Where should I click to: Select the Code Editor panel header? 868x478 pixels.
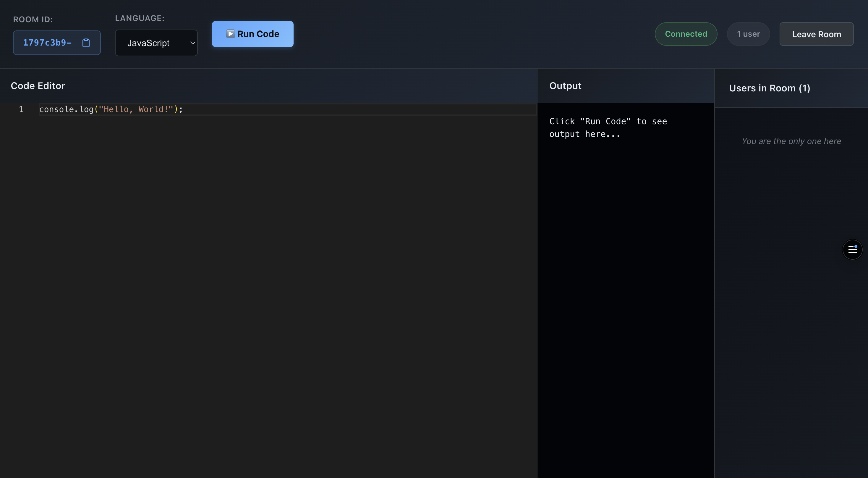pos(38,85)
